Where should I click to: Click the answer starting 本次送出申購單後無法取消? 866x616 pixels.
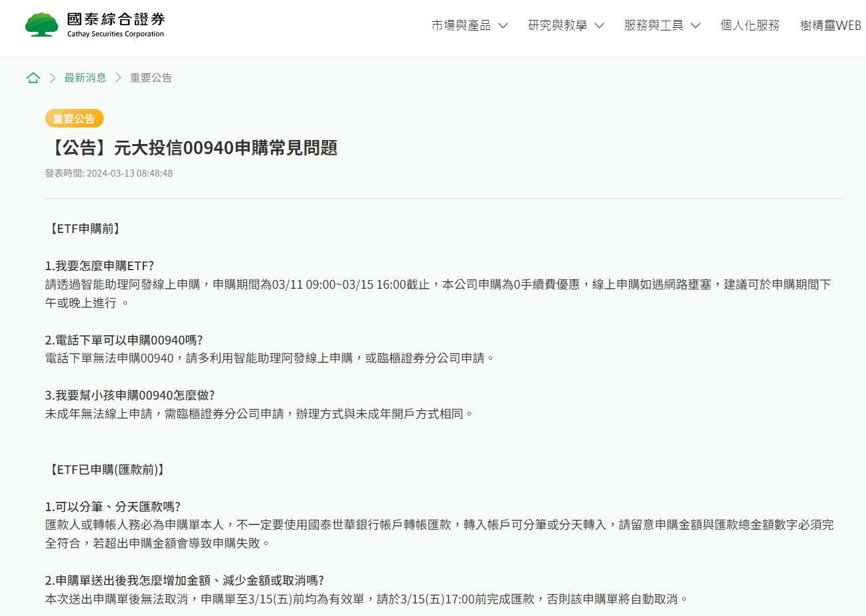tap(367, 599)
